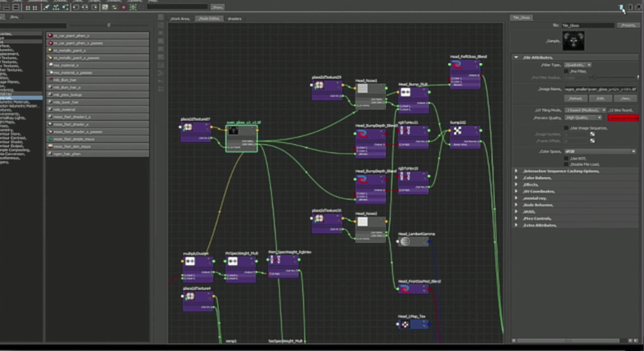Image resolution: width=644 pixels, height=351 pixels.
Task: Click the Head_Noise1 node swatch icon
Action: click(363, 89)
